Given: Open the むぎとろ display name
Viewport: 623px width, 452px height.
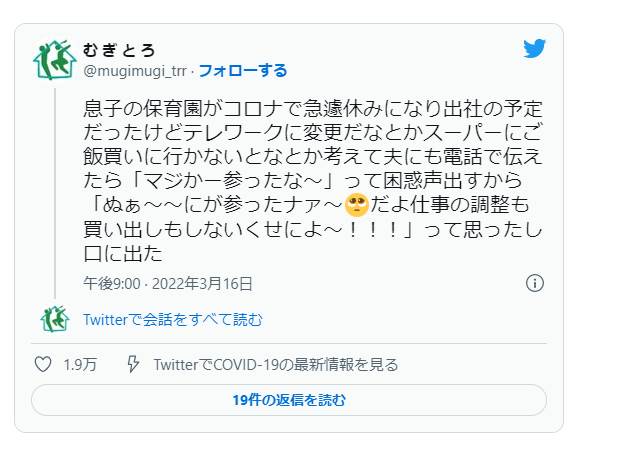Looking at the screenshot, I should 119,50.
